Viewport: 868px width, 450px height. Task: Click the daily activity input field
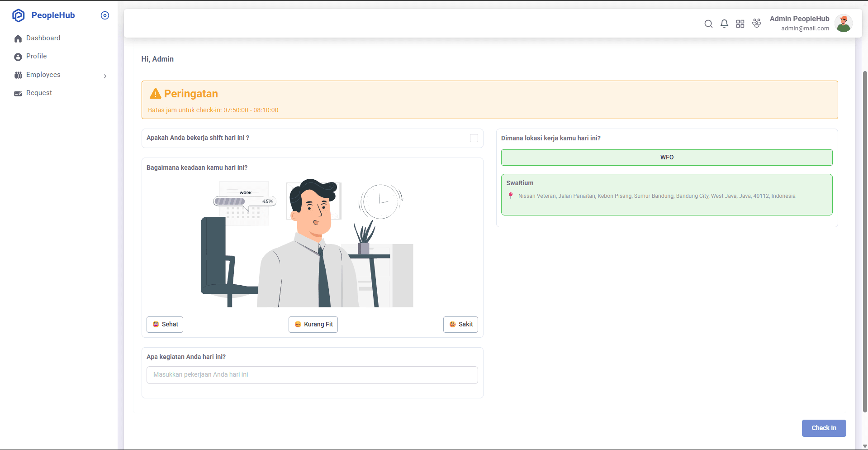312,374
